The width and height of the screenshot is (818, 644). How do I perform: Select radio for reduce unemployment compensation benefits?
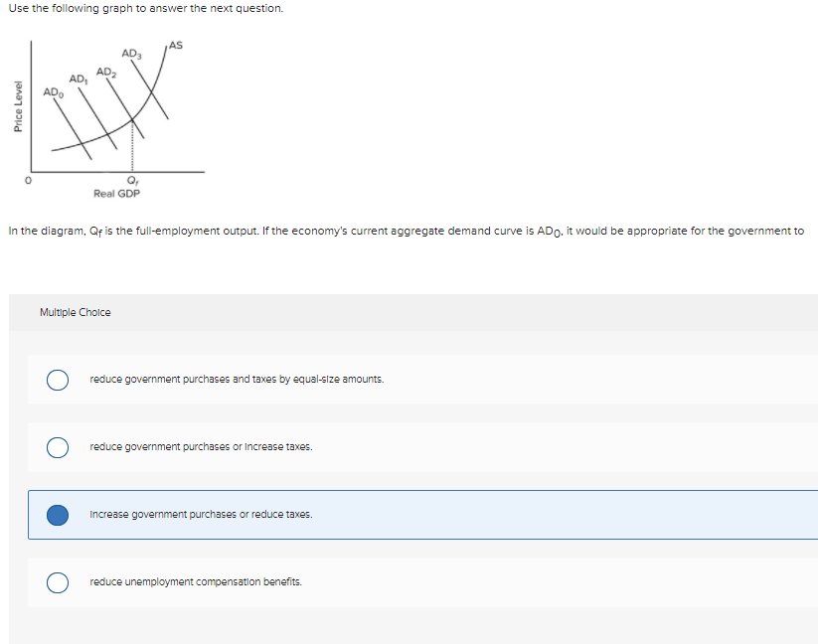[x=58, y=582]
